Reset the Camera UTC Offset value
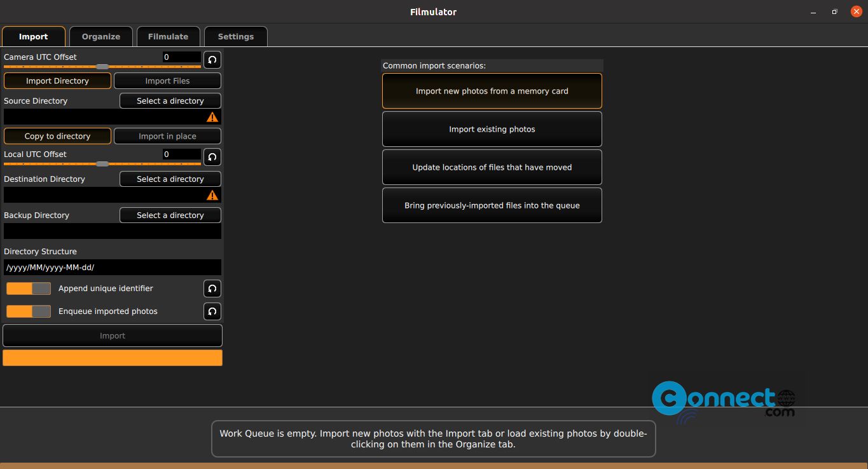The width and height of the screenshot is (868, 469). (212, 60)
